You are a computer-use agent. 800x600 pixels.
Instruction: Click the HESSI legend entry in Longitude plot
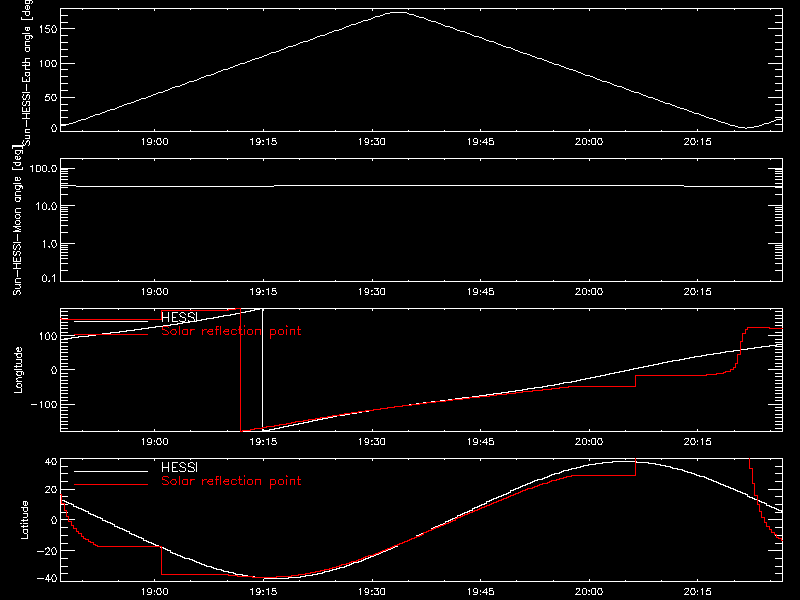pyautogui.click(x=179, y=317)
